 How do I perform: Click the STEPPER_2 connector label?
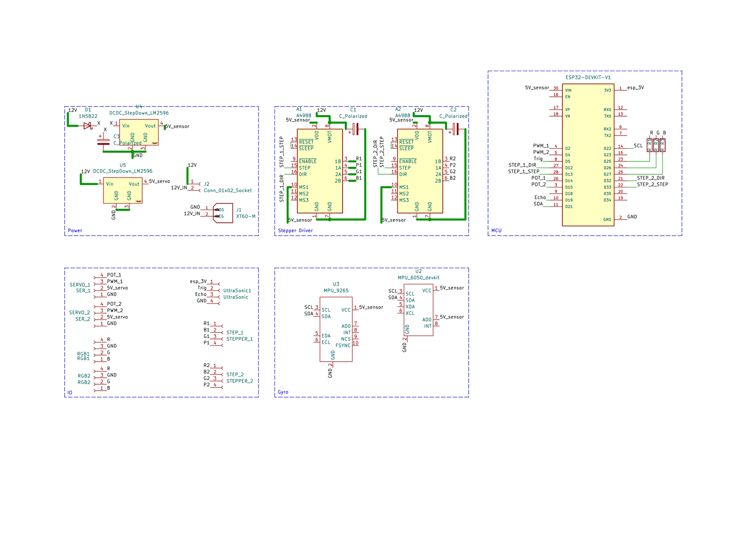point(240,381)
